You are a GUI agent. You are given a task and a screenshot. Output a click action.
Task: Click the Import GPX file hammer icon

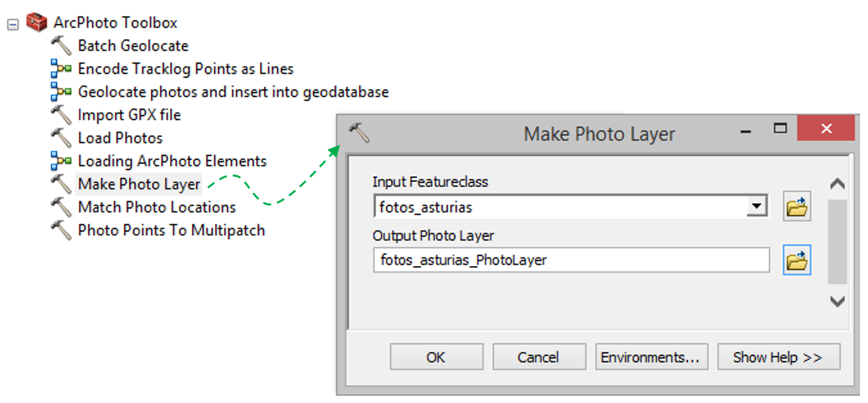pyautogui.click(x=61, y=115)
